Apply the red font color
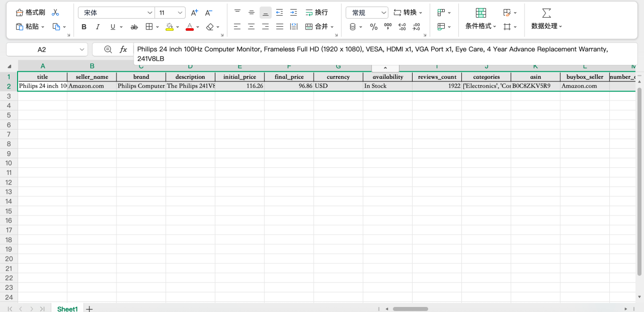The height and width of the screenshot is (312, 644). point(190,27)
